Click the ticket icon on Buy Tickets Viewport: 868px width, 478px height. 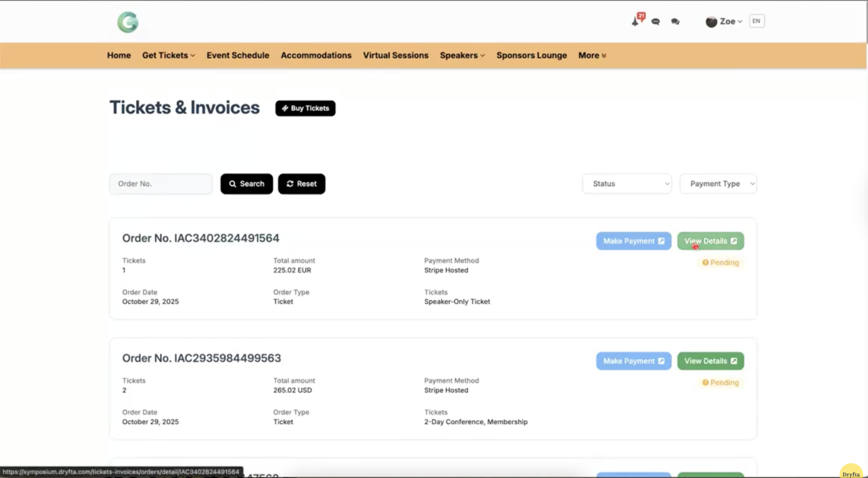[284, 108]
